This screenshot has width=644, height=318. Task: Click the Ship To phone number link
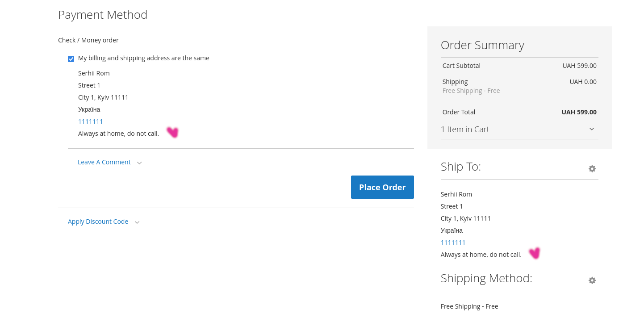(453, 243)
